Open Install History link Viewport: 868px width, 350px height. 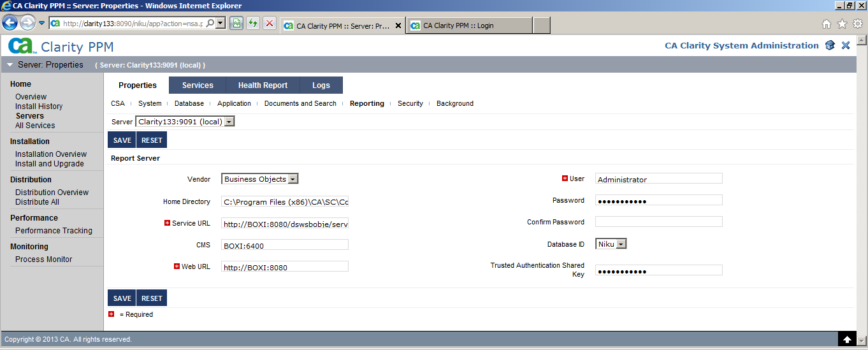[39, 106]
